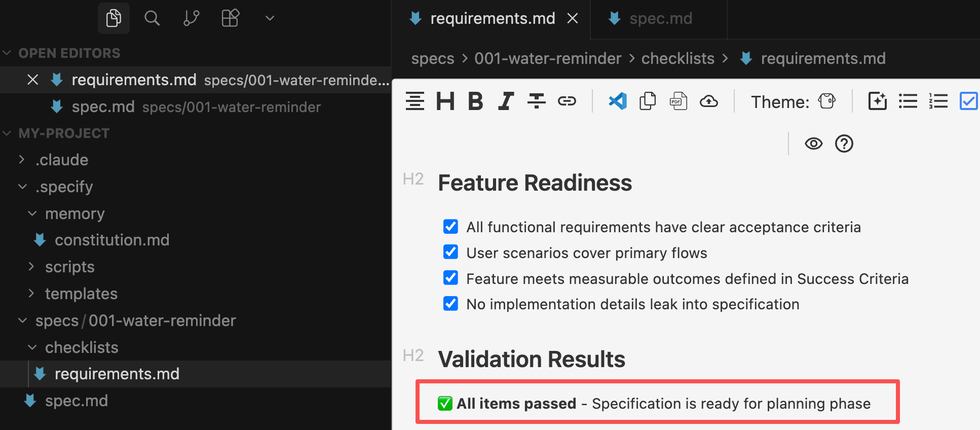Open the Search view icon
Viewport: 980px width, 430px height.
click(152, 18)
